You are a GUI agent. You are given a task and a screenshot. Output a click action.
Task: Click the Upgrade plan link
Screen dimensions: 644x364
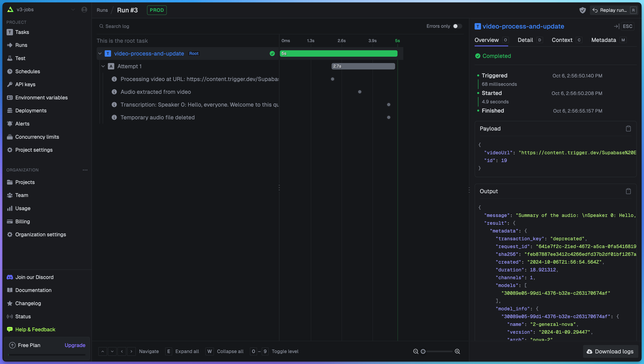click(75, 345)
